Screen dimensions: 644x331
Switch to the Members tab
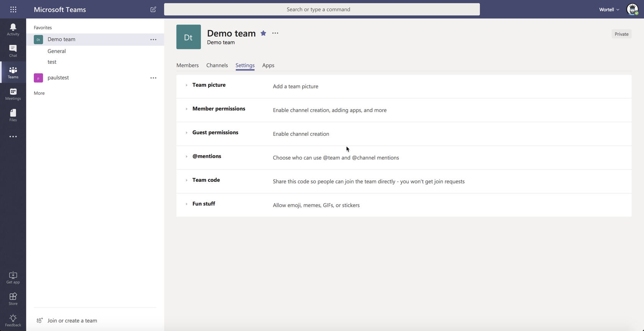coord(187,65)
